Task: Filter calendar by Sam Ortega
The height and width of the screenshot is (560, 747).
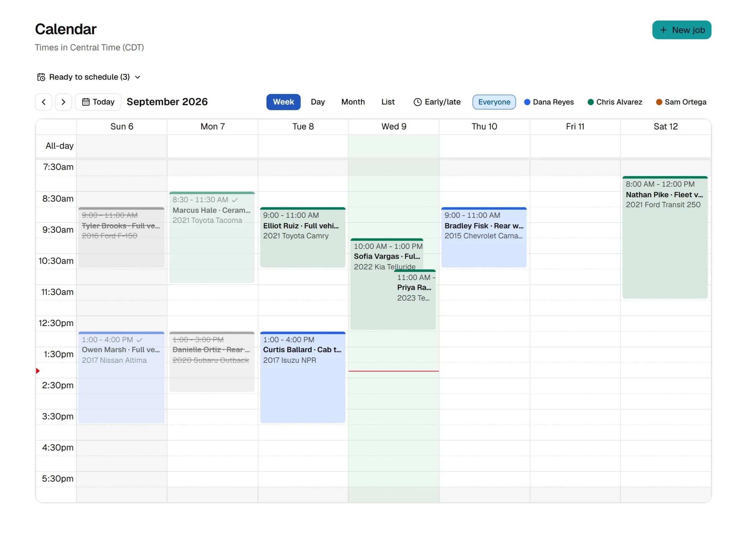Action: [681, 102]
